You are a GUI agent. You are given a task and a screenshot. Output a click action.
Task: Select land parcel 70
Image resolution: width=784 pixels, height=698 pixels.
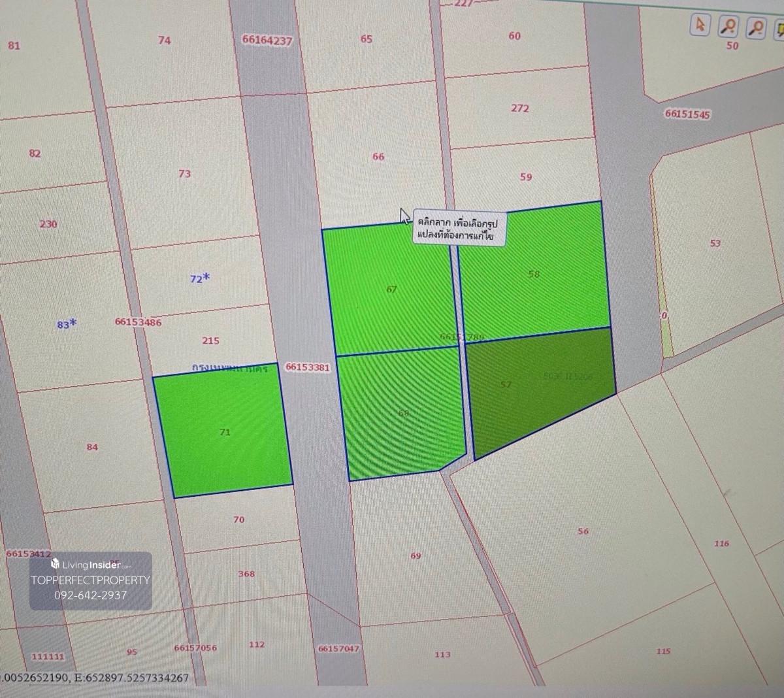tap(239, 520)
